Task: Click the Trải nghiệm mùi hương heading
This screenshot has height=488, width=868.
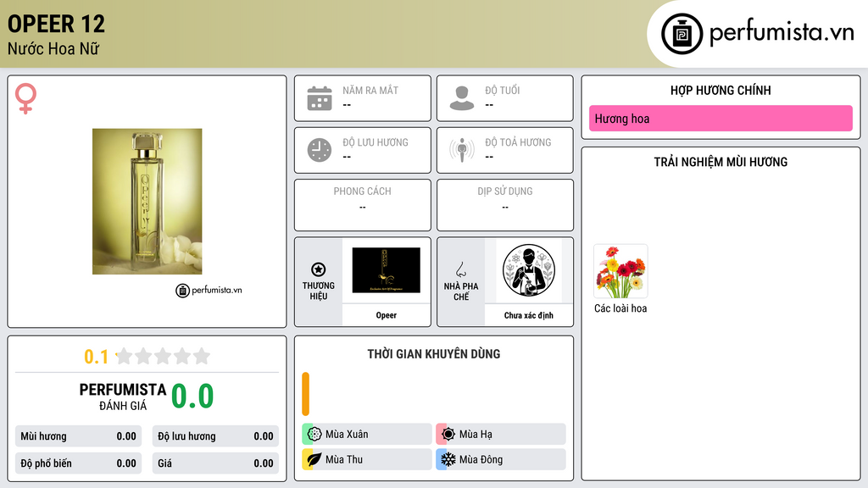Action: (x=721, y=162)
